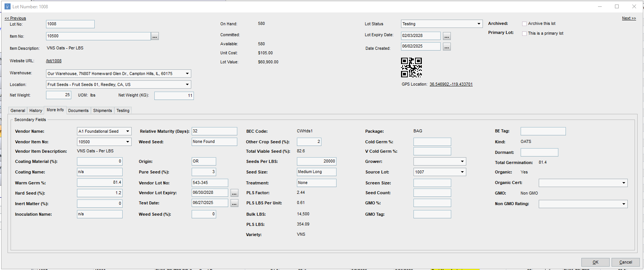644x270 pixels.
Task: Switch to the Documents tab
Action: point(78,110)
